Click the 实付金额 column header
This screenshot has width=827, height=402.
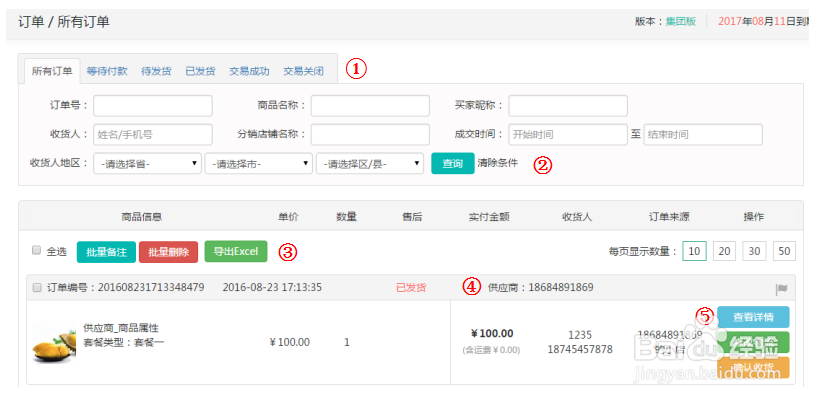pos(489,217)
